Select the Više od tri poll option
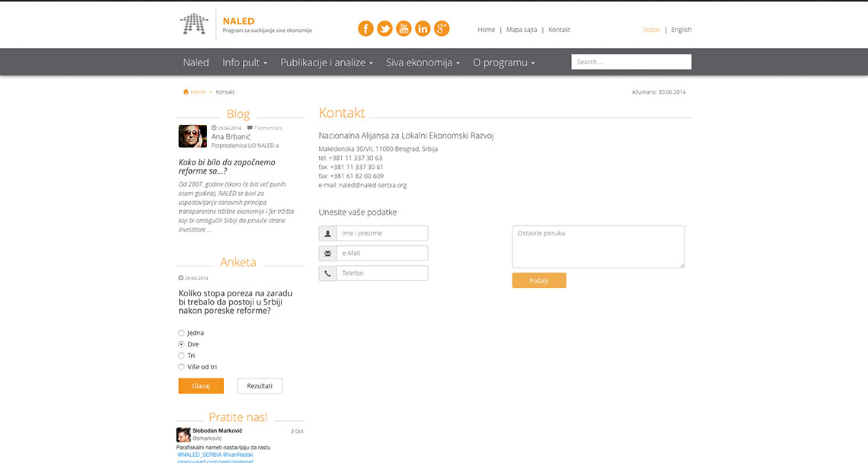The width and height of the screenshot is (868, 463). click(x=181, y=366)
